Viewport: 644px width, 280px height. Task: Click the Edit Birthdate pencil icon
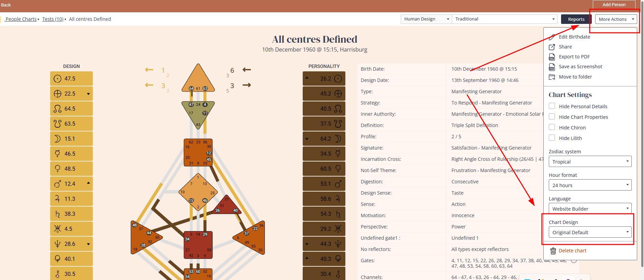(x=552, y=37)
